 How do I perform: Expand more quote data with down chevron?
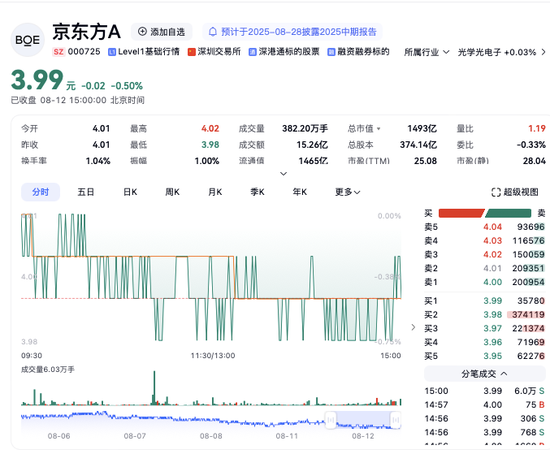tap(283, 174)
